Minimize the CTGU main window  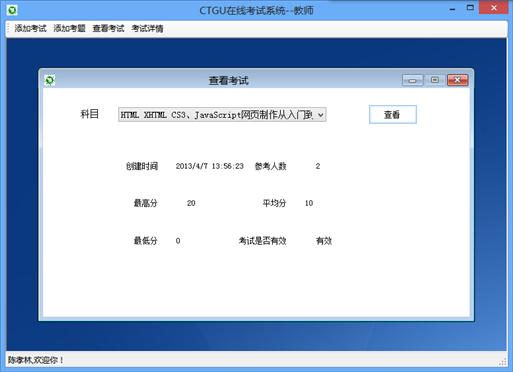click(x=452, y=9)
